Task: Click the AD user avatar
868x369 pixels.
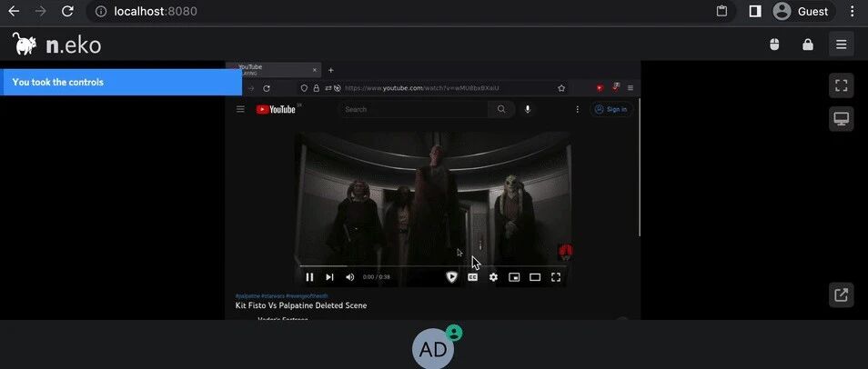Action: [433, 348]
